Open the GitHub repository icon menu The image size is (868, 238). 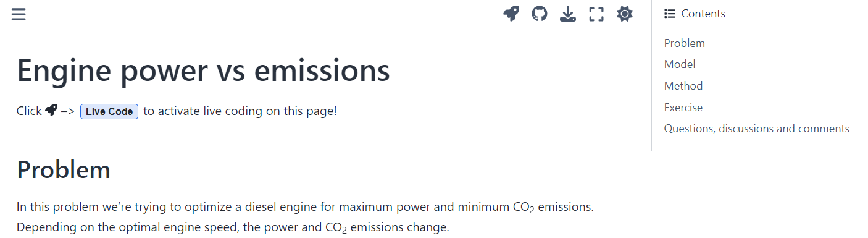540,14
